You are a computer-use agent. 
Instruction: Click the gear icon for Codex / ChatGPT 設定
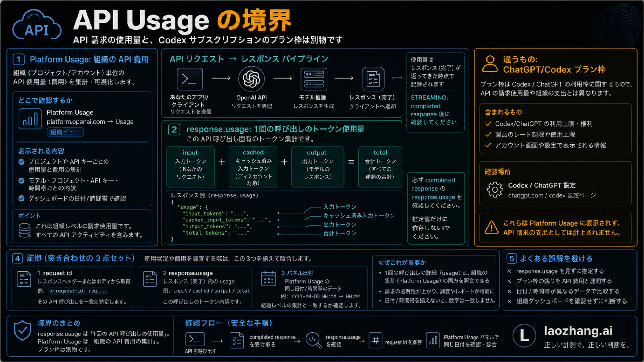[x=495, y=190]
